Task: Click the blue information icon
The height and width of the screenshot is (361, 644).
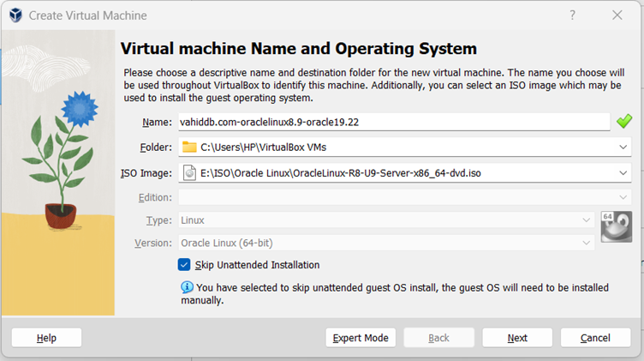Action: coord(186,286)
